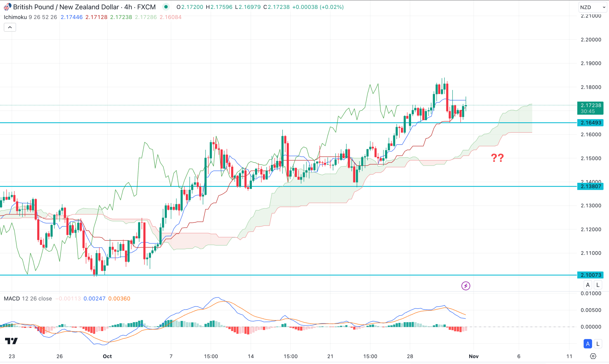Toggle log scale L on price pane
Screen dimensions: 609x364
[598, 285]
